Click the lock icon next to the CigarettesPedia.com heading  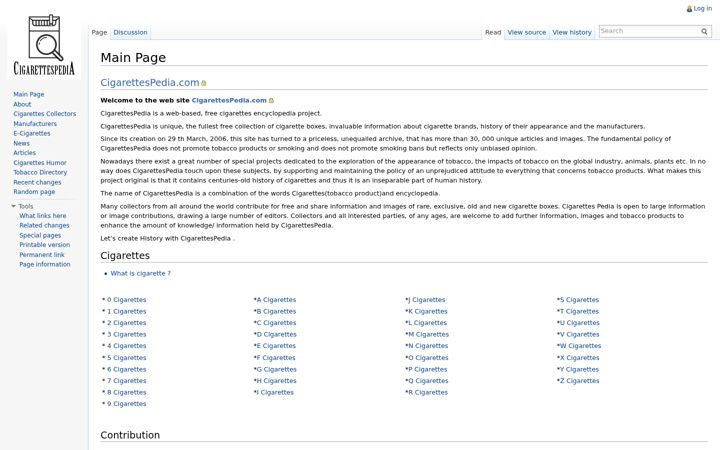[204, 83]
